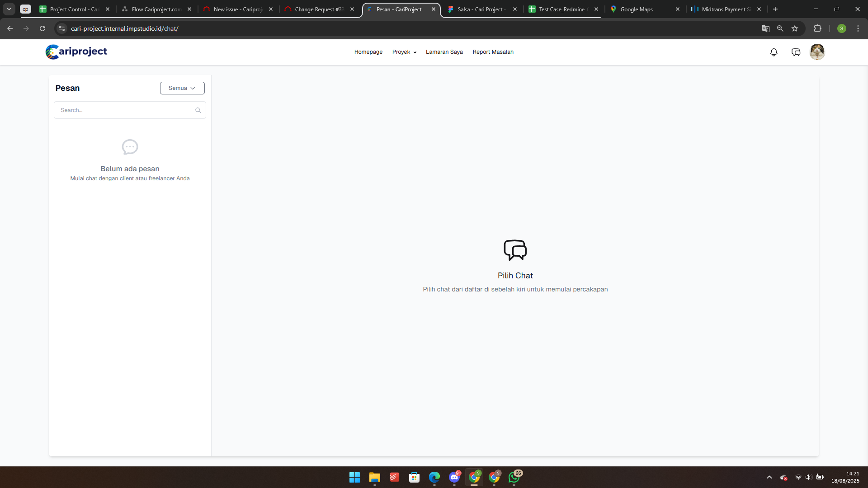This screenshot has height=488, width=868.
Task: Click the chat messages icon in header
Action: (x=796, y=52)
